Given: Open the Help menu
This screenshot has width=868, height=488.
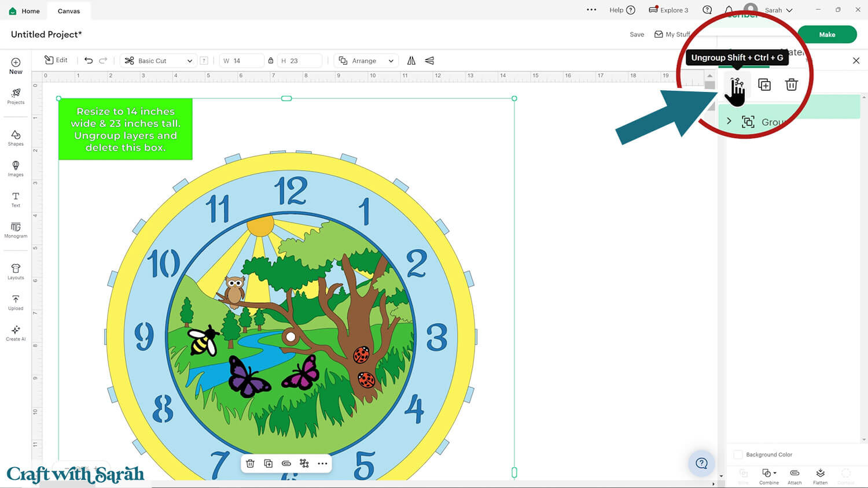Looking at the screenshot, I should 622,10.
